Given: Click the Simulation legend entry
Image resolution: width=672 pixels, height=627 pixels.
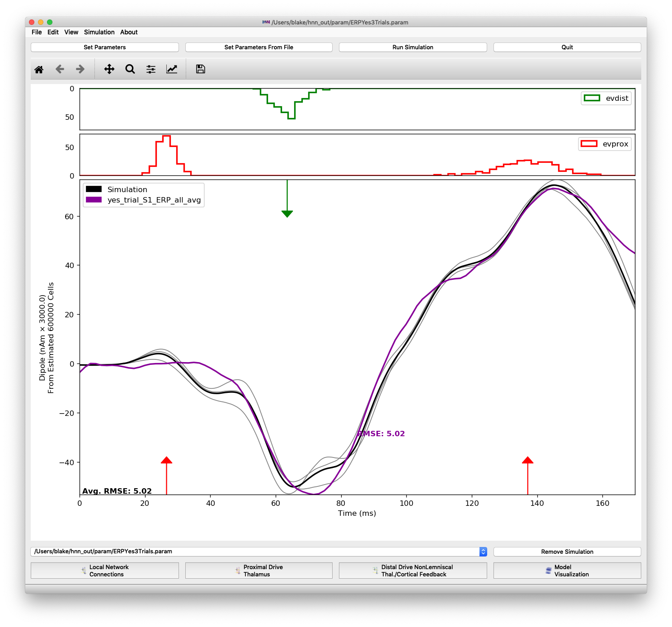Looking at the screenshot, I should pos(117,189).
